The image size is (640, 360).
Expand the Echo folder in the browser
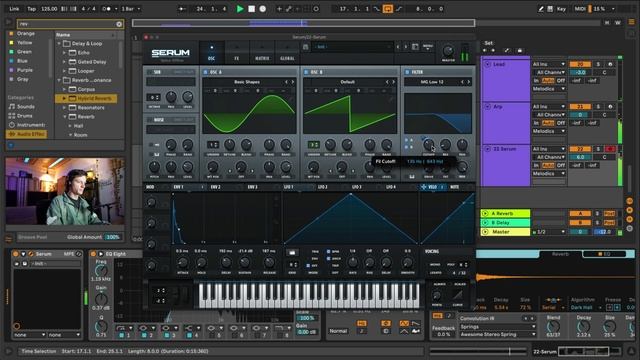(x=64, y=53)
